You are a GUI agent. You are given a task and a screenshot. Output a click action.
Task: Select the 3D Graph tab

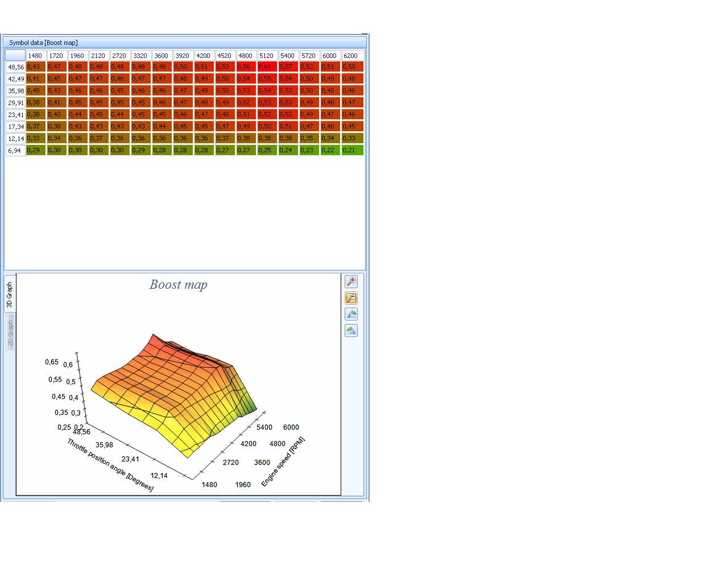pos(10,294)
